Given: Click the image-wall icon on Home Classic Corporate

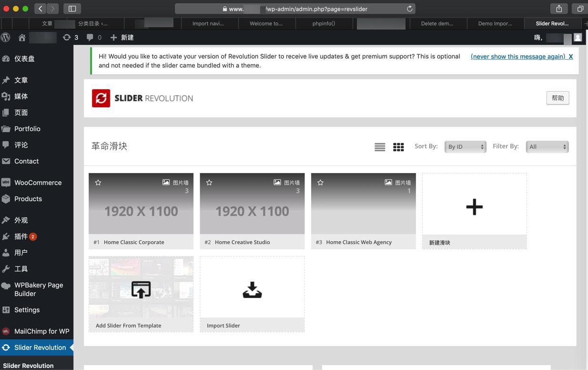Looking at the screenshot, I should pos(166,182).
